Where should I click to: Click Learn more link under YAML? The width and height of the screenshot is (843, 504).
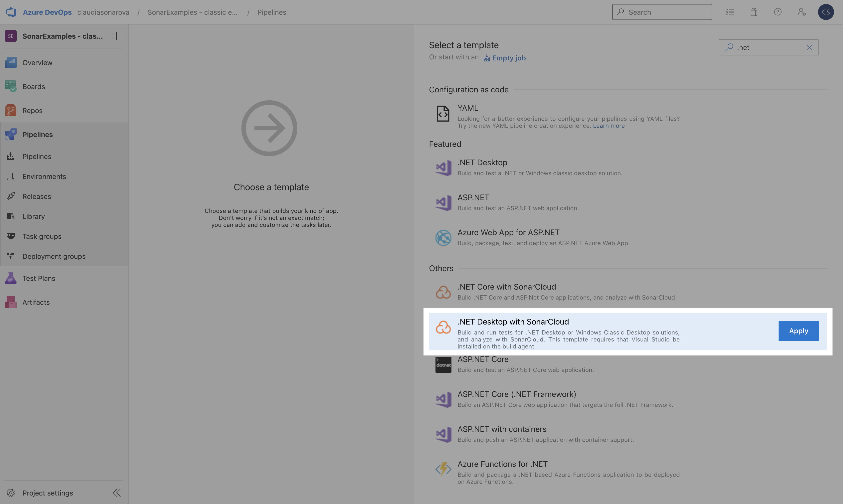pos(609,126)
